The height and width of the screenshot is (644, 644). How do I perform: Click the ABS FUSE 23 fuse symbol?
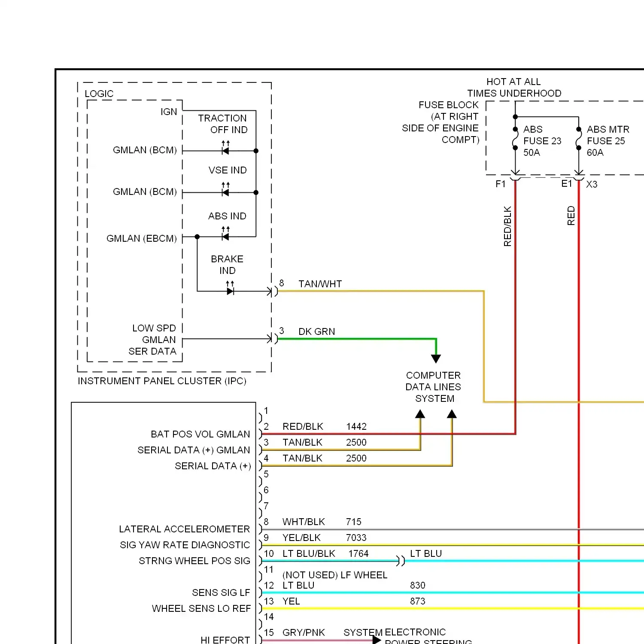(515, 138)
